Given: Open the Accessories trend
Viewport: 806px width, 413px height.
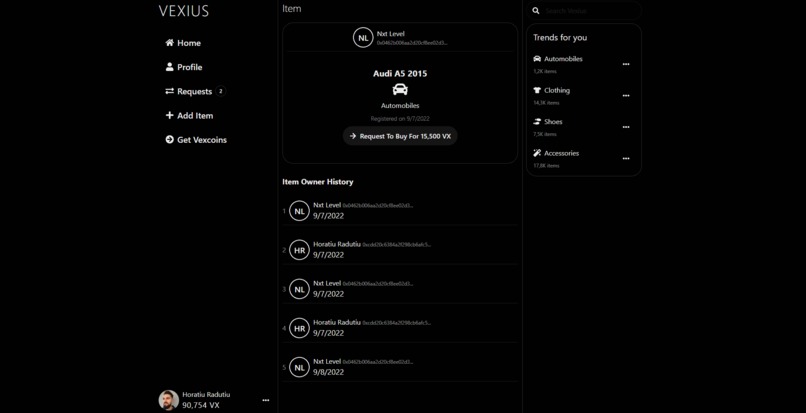Looking at the screenshot, I should tap(561, 153).
